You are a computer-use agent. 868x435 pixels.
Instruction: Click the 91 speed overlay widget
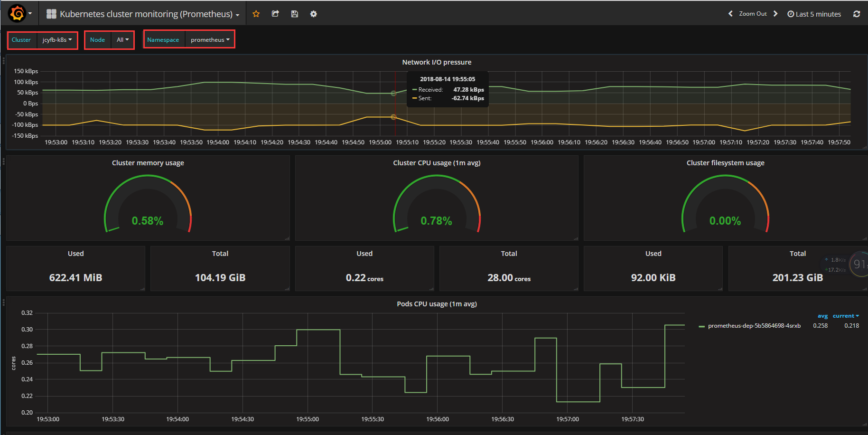click(x=859, y=264)
